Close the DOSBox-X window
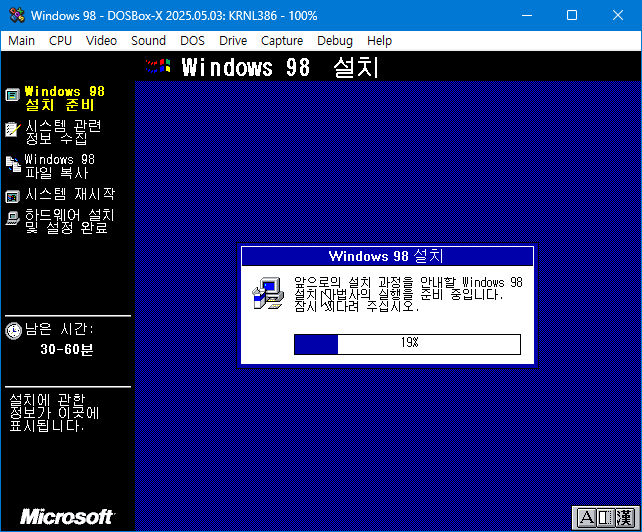This screenshot has width=642, height=532. click(617, 16)
